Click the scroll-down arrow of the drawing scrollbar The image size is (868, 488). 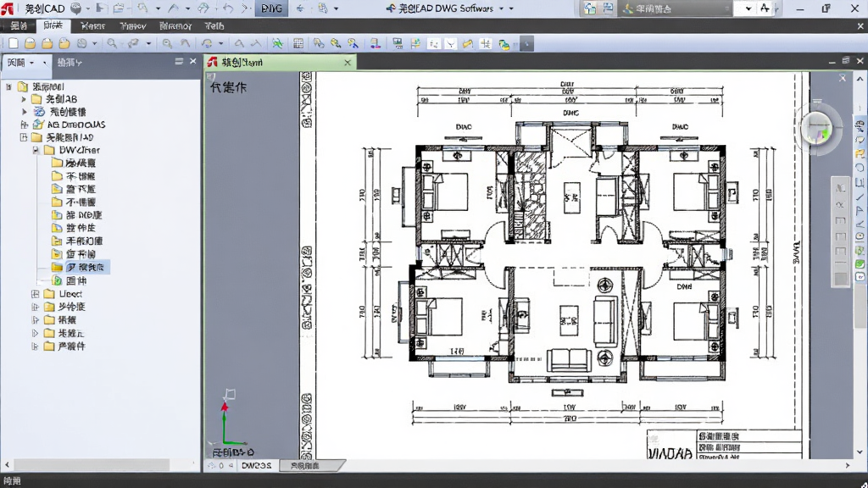click(x=860, y=452)
